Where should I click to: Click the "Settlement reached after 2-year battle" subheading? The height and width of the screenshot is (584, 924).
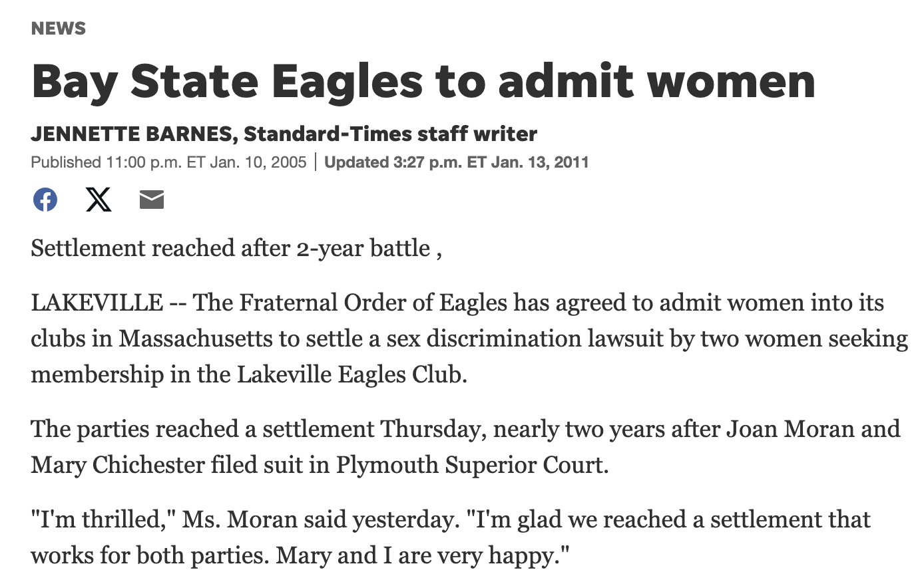click(230, 248)
